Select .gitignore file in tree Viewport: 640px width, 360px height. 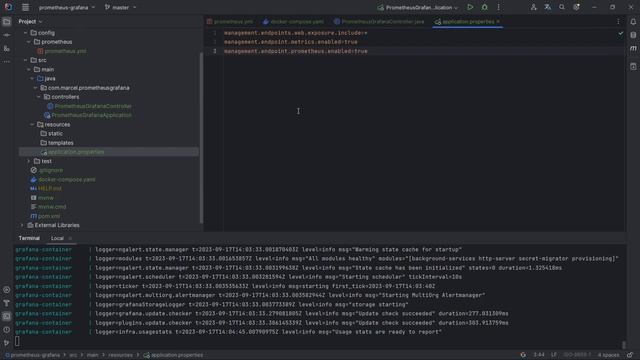tap(51, 170)
